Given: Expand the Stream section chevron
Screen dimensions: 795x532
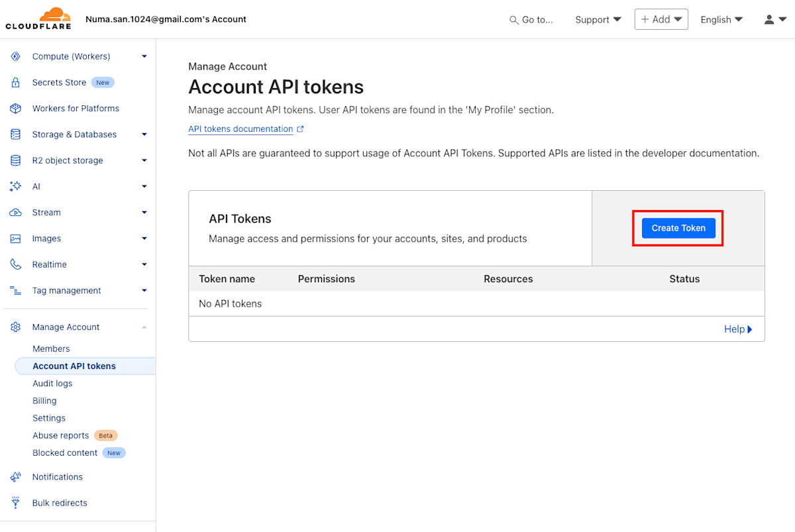Looking at the screenshot, I should pos(144,213).
